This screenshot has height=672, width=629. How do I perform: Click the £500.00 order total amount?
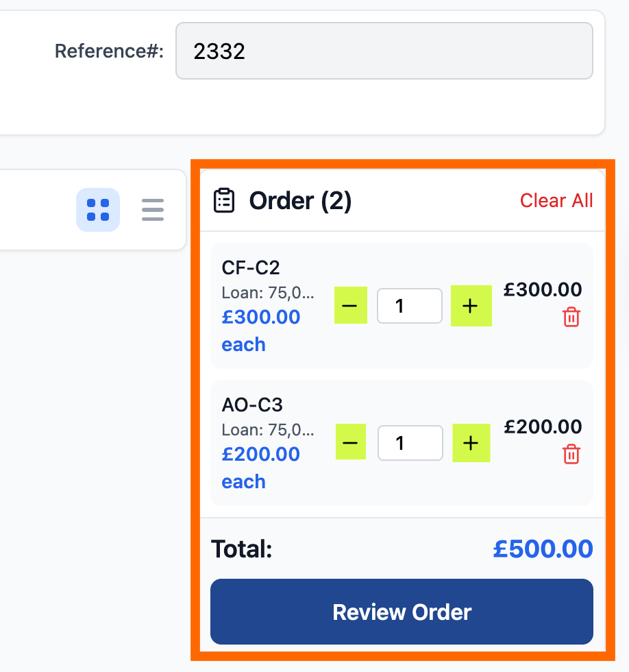pyautogui.click(x=543, y=549)
